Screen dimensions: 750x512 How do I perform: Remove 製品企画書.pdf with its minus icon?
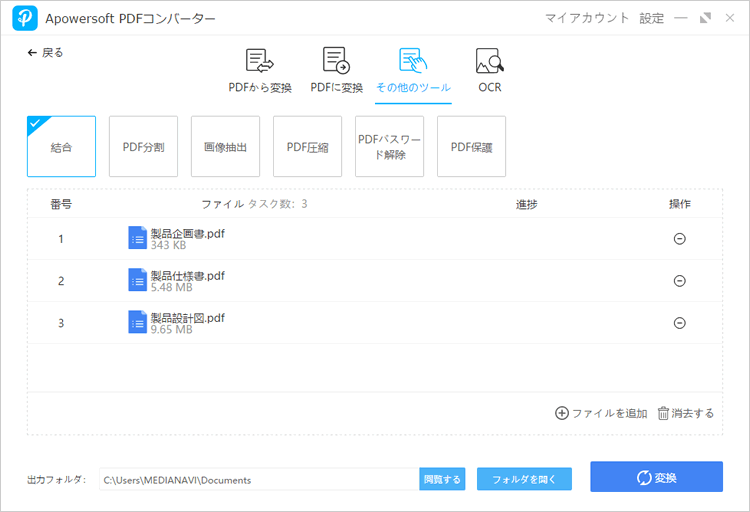680,239
